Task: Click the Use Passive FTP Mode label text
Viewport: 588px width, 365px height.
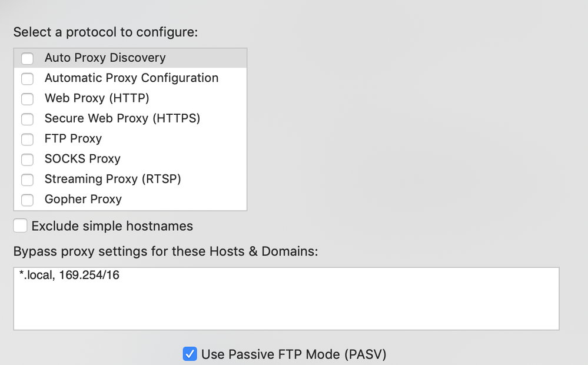Action: coord(294,354)
